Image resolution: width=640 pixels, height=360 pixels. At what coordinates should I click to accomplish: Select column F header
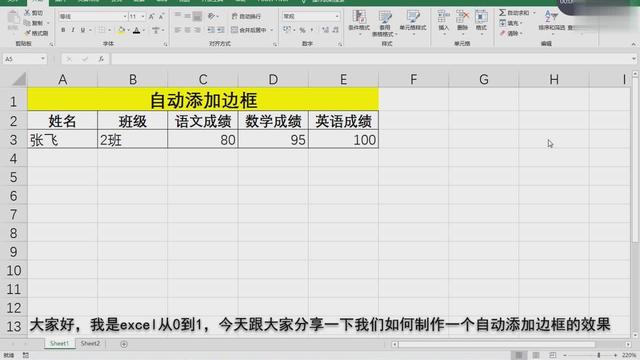click(413, 79)
